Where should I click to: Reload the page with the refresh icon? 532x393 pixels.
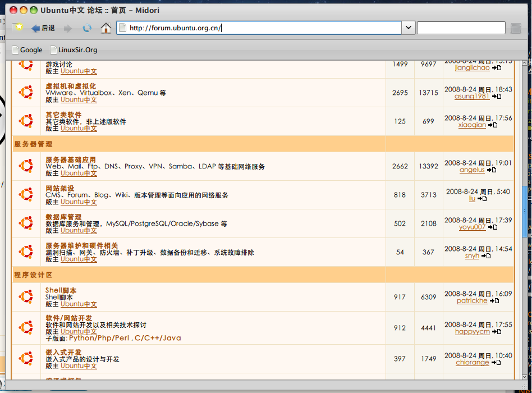point(87,28)
